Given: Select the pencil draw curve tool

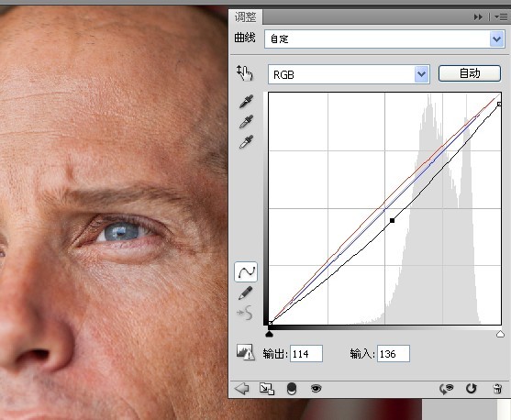Looking at the screenshot, I should [245, 293].
